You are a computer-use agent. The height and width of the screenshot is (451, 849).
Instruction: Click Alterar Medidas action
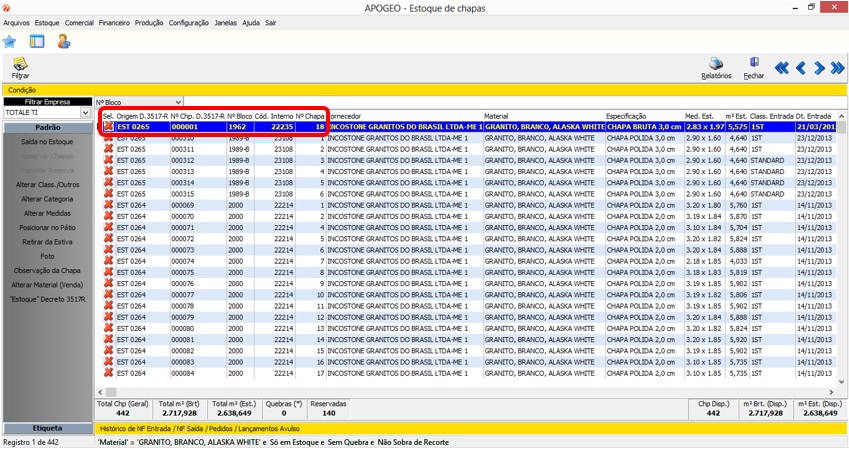pos(47,213)
